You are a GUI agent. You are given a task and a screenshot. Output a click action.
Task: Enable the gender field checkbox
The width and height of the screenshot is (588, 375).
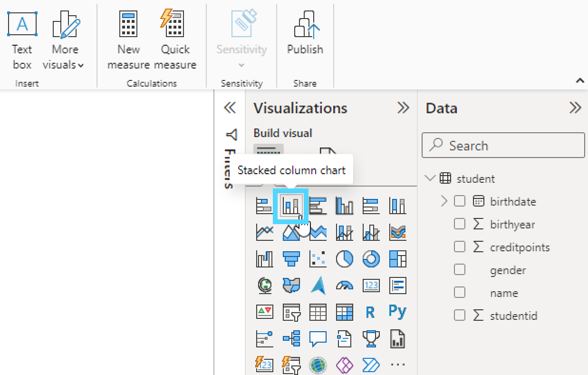coord(459,270)
